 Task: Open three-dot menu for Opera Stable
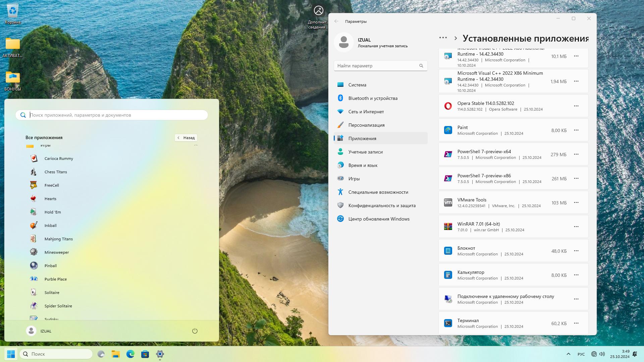[x=576, y=106]
